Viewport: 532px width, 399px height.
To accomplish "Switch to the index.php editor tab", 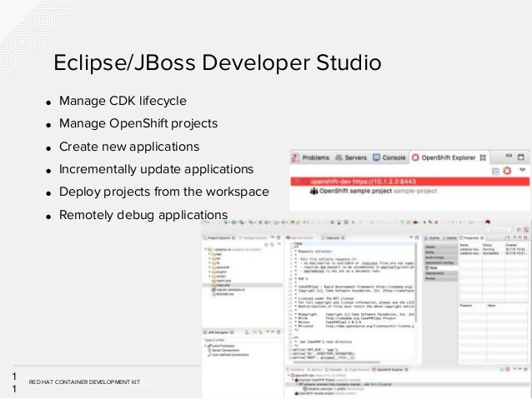I will 333,238.
